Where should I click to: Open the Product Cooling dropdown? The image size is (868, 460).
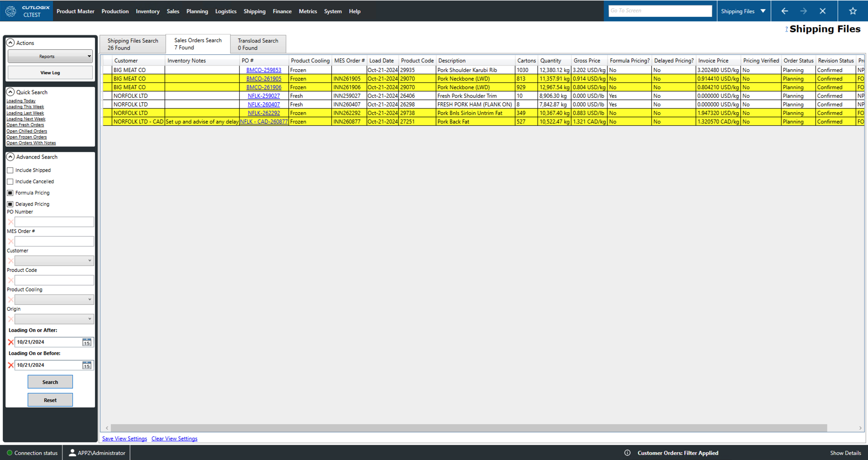[54, 299]
